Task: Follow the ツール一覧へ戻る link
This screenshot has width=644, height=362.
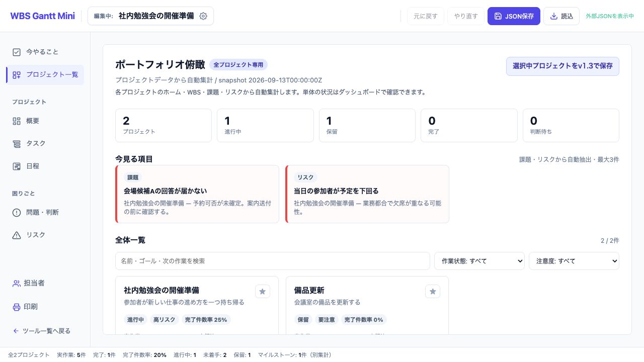Action: [42, 331]
